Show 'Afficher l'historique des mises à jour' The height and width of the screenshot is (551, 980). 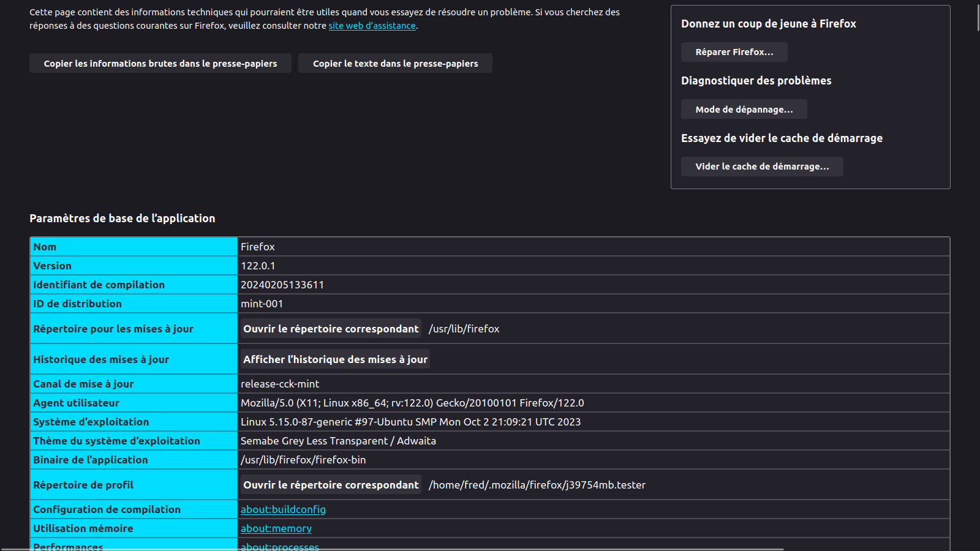[335, 359]
